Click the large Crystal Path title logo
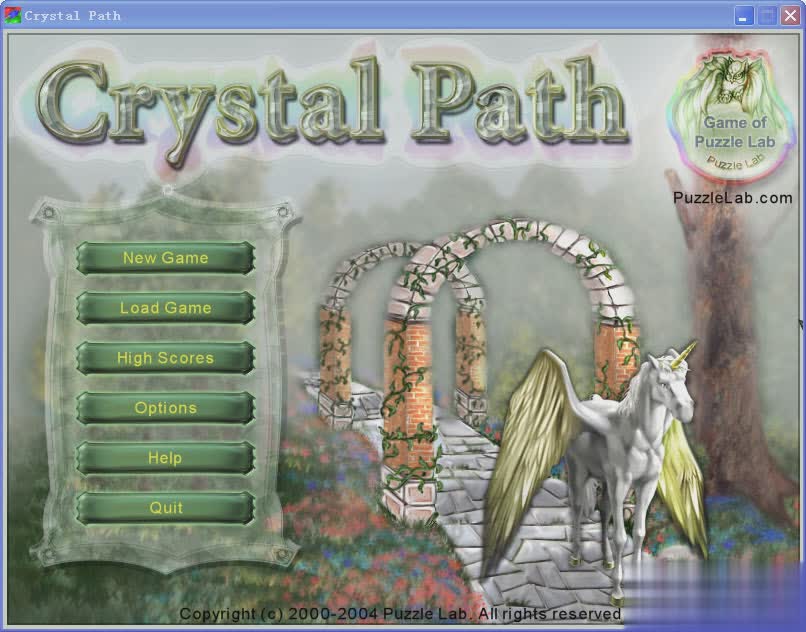 330,105
